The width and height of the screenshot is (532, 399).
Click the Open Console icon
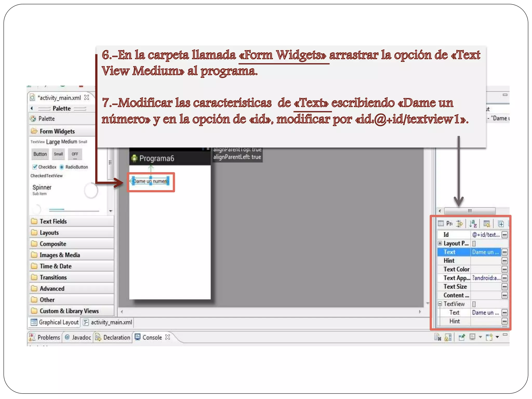[489, 337]
